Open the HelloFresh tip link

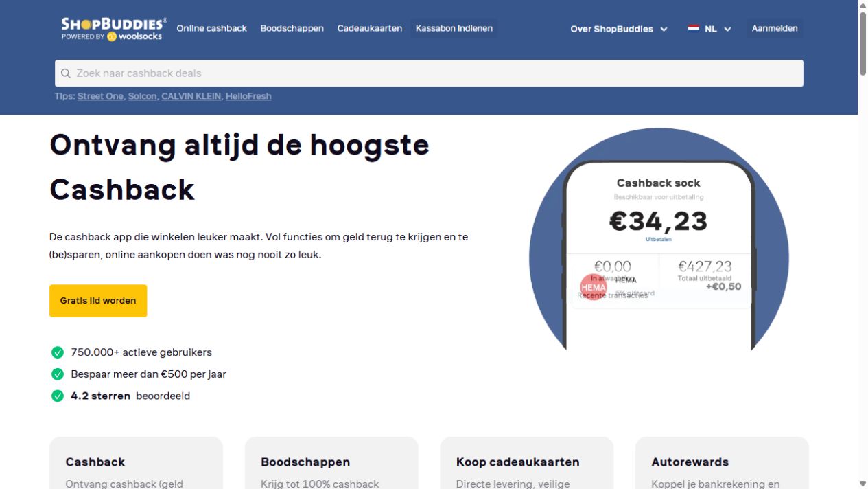(x=248, y=96)
